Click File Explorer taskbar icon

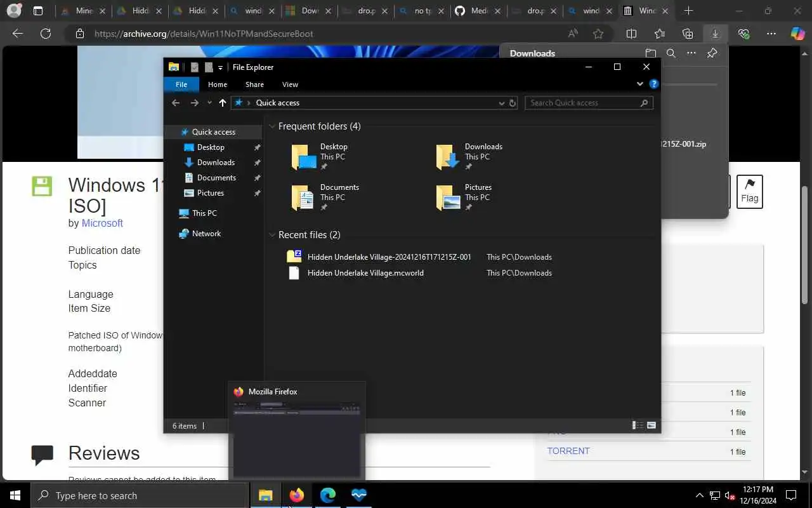[265, 495]
